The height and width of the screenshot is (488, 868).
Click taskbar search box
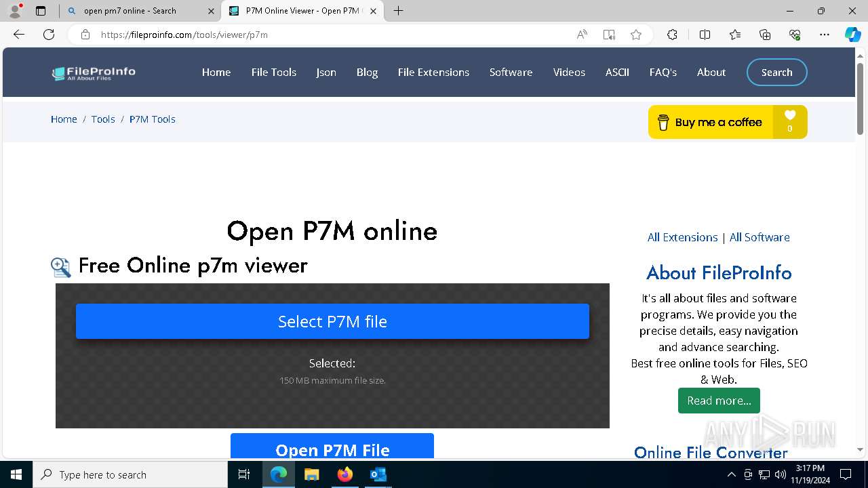pos(130,474)
